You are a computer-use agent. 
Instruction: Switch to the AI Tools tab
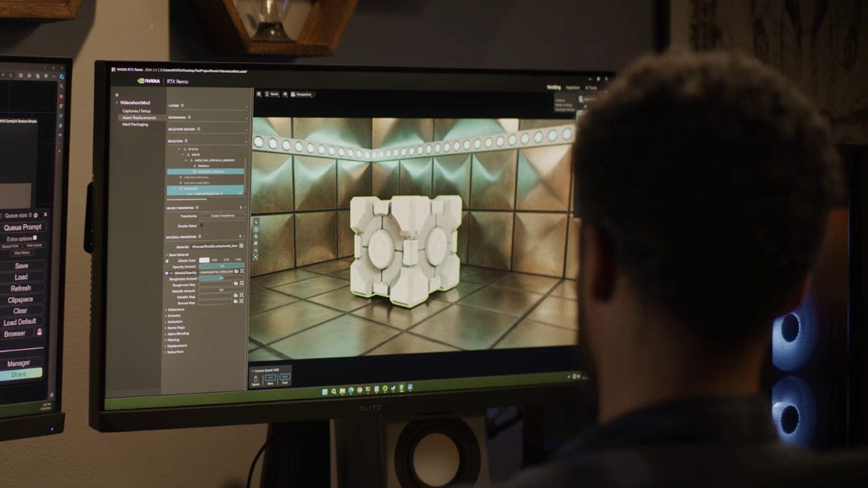[x=591, y=87]
